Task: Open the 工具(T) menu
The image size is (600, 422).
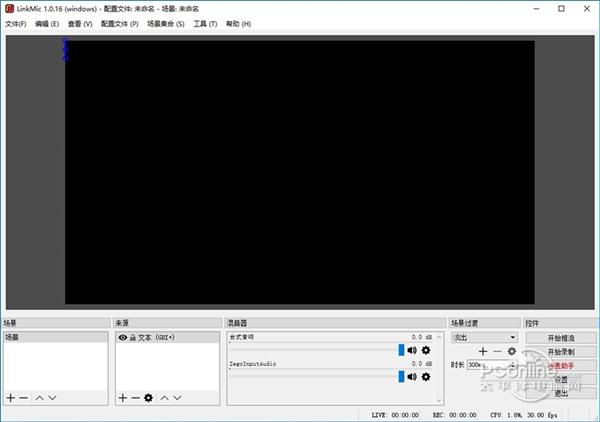Action: pos(205,24)
